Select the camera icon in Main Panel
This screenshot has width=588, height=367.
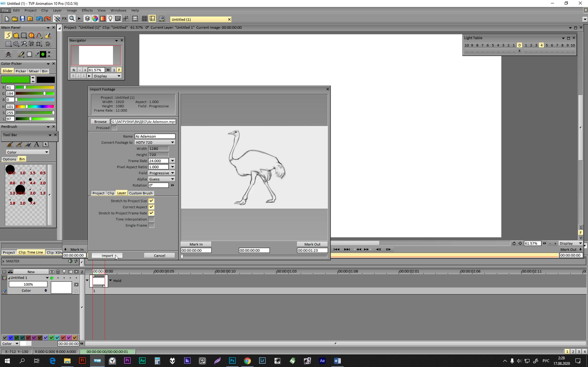[x=48, y=44]
